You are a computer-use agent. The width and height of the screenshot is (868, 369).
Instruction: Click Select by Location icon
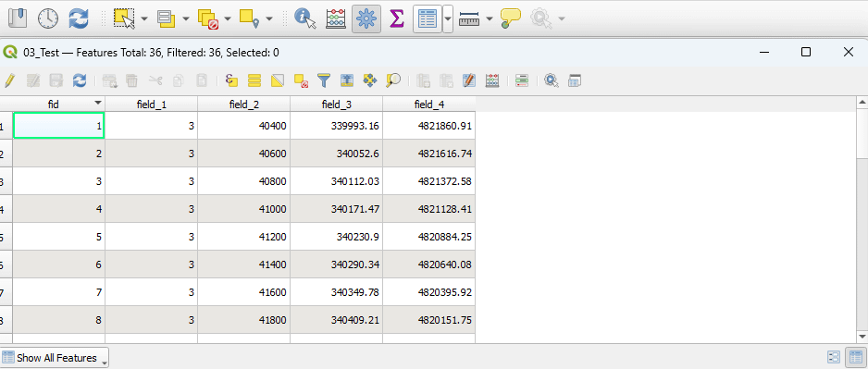click(250, 18)
